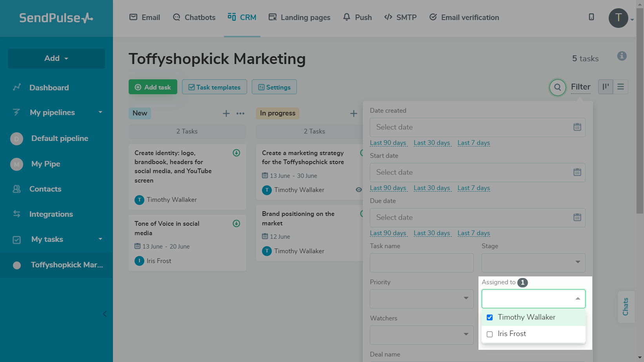
Task: Uncheck Timothy Wallaker in Assigned to list
Action: tap(489, 317)
